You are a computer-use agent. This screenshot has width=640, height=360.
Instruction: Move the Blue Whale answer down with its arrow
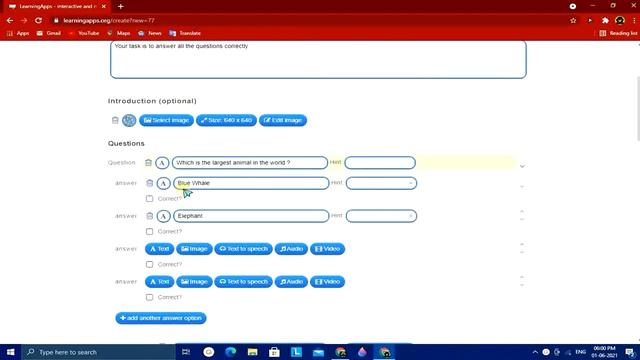tap(522, 187)
